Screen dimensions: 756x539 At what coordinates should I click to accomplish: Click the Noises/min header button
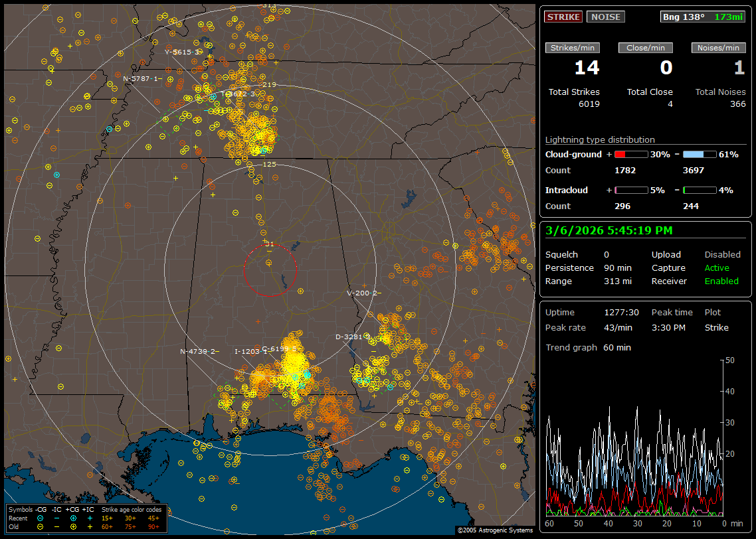[719, 48]
